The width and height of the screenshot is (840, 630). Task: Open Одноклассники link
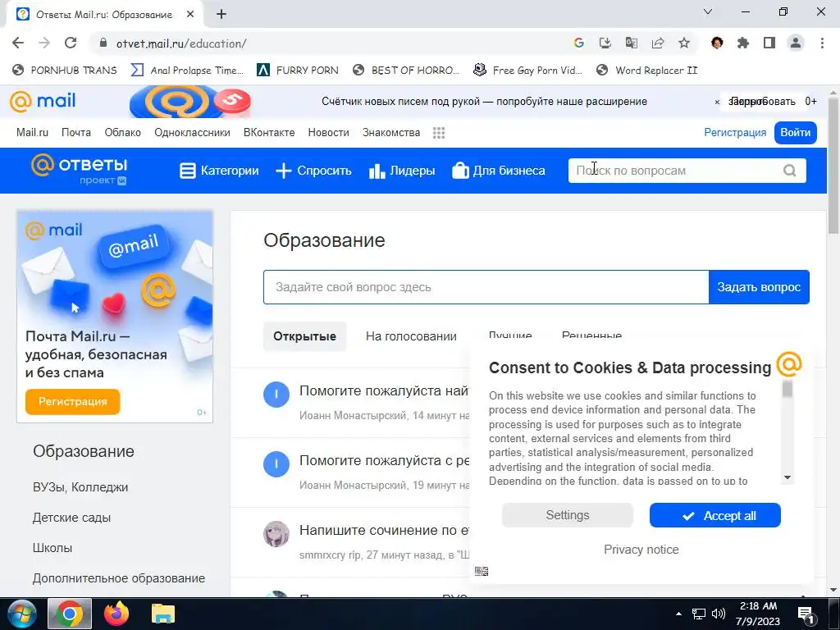[192, 132]
